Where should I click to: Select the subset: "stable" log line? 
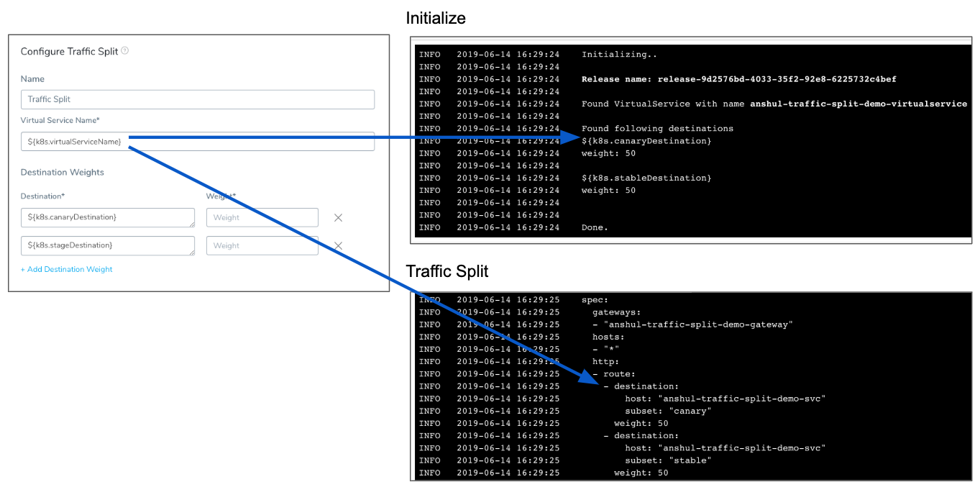668,460
